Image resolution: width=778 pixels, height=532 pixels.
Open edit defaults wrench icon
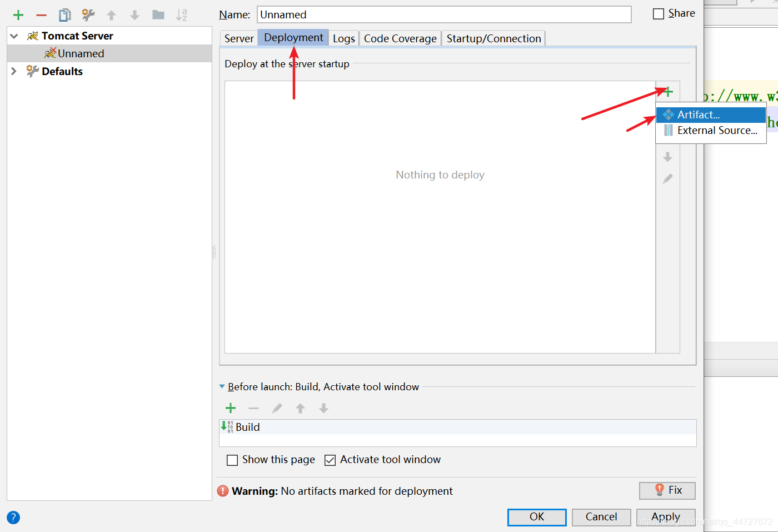click(88, 15)
